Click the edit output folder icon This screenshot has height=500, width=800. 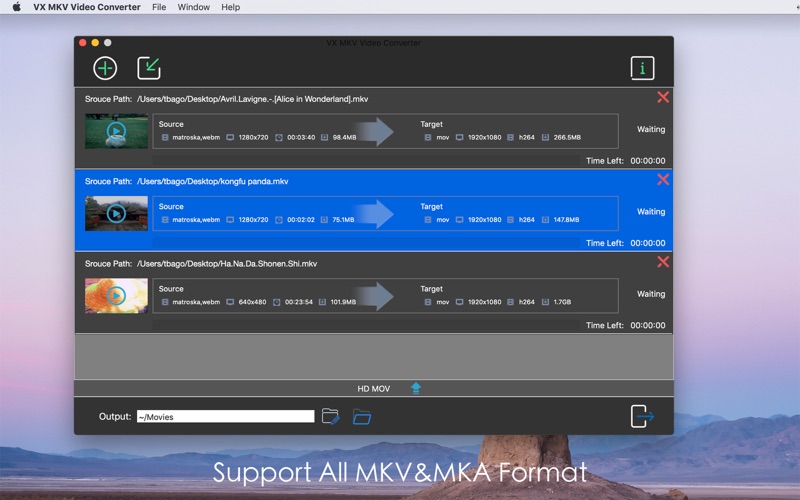coord(331,416)
